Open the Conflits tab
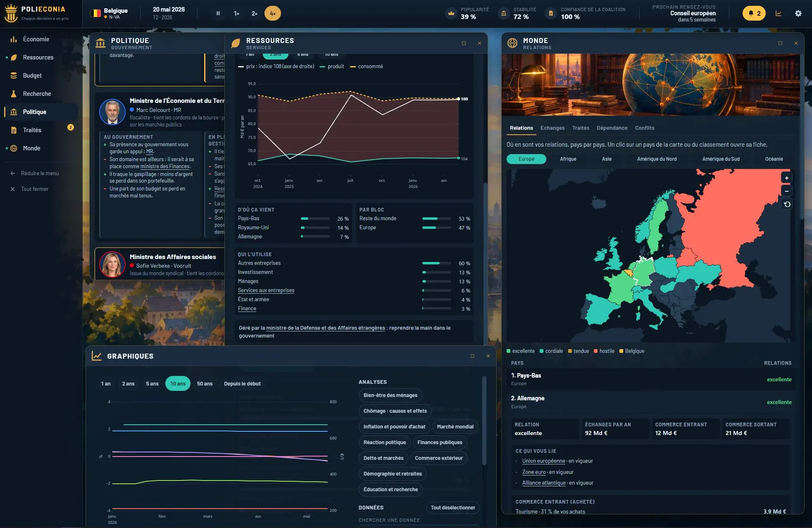 click(645, 128)
